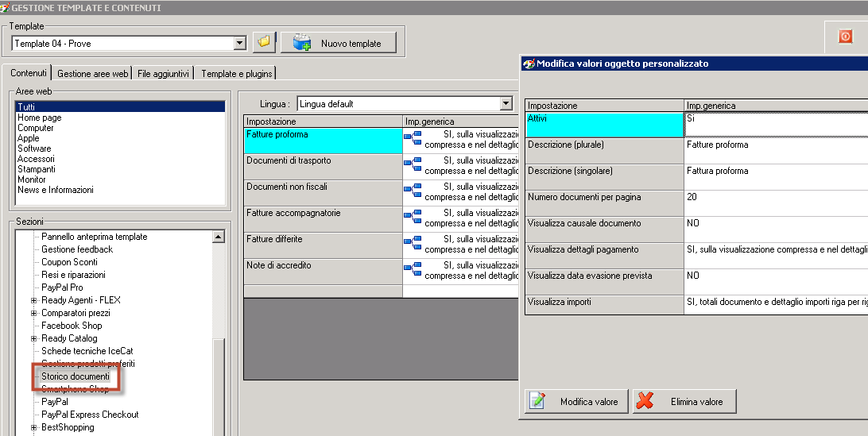Click the Modifica valori dialog title icon
Viewport: 868px width, 436px height.
click(x=529, y=64)
